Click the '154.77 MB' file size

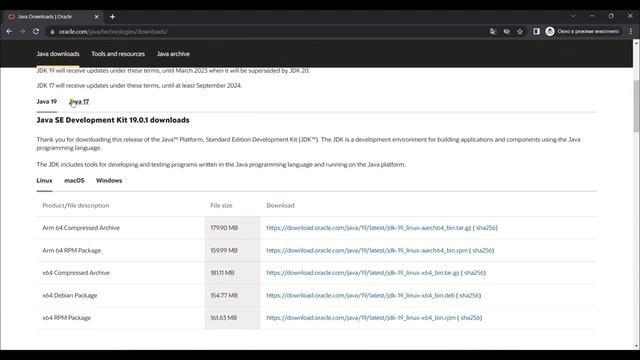224,295
